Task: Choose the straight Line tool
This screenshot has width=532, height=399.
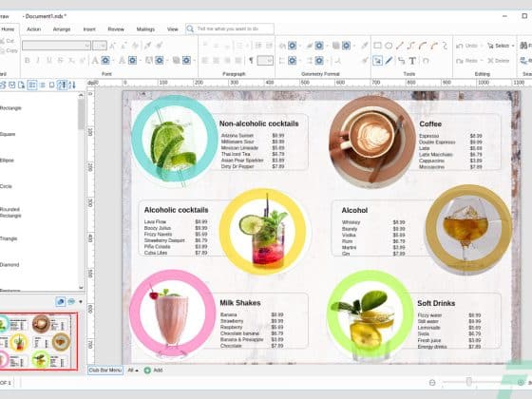Action: (400, 46)
